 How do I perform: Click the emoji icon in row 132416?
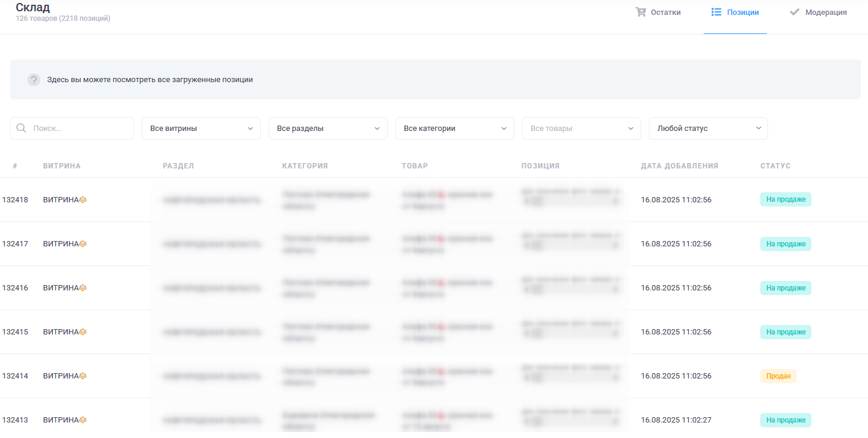[x=83, y=288]
